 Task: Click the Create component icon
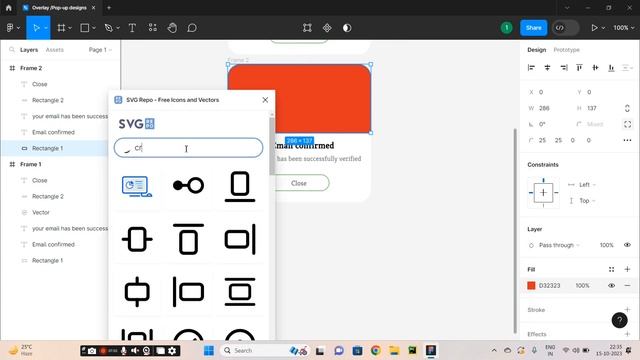[x=327, y=28]
